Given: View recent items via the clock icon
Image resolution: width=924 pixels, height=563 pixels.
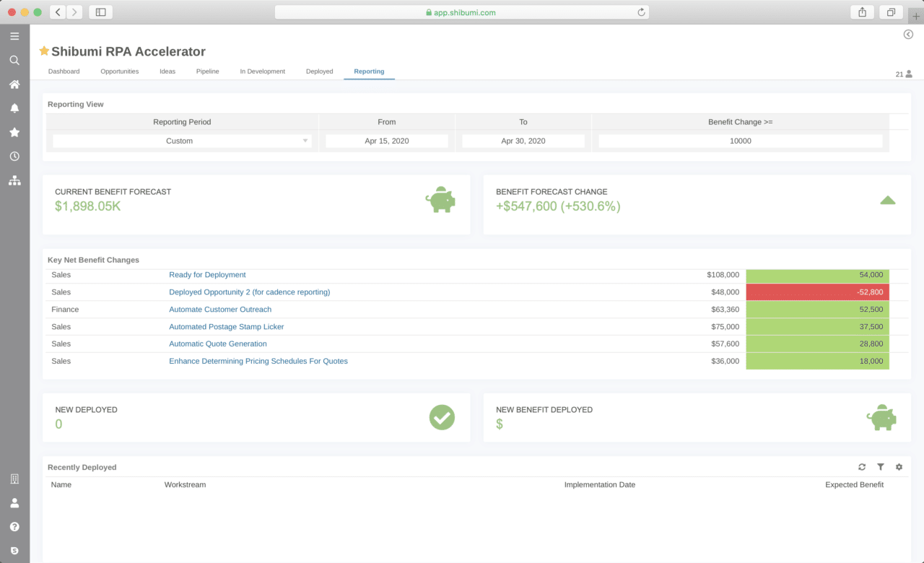Looking at the screenshot, I should (x=14, y=156).
